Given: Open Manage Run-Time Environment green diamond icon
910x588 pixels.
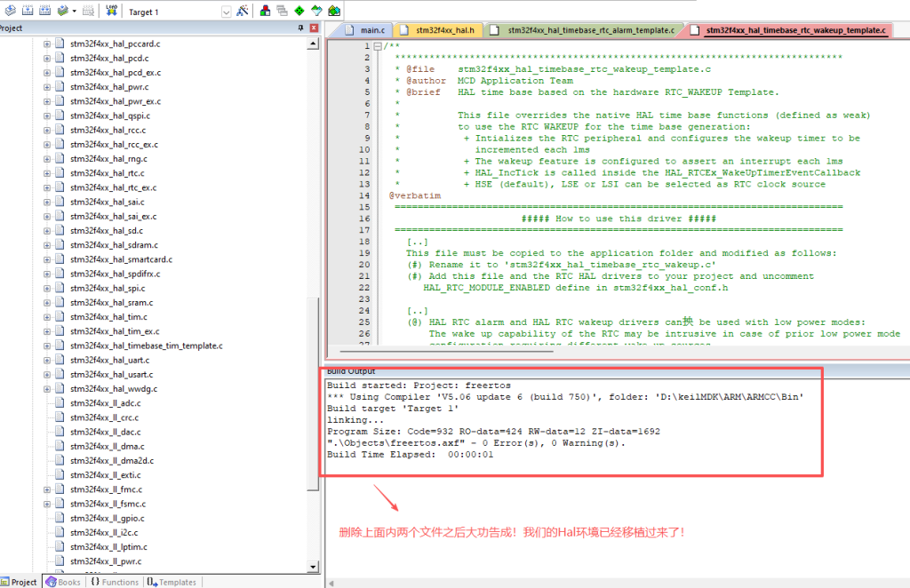Looking at the screenshot, I should click(299, 12).
